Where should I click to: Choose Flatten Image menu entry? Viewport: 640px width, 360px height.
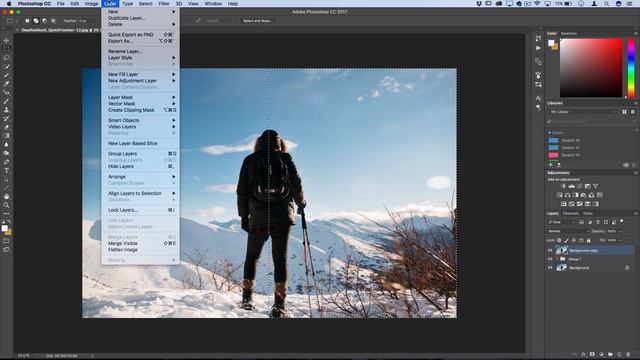pyautogui.click(x=123, y=250)
